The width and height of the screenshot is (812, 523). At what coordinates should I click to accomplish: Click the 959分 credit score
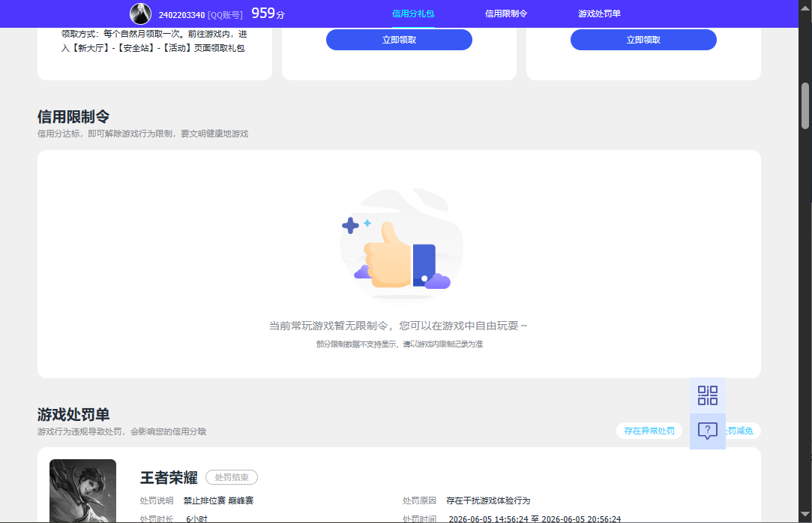click(x=268, y=14)
